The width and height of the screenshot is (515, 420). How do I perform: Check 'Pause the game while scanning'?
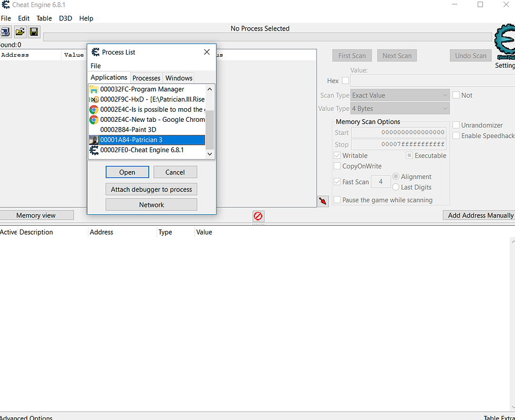coord(337,199)
